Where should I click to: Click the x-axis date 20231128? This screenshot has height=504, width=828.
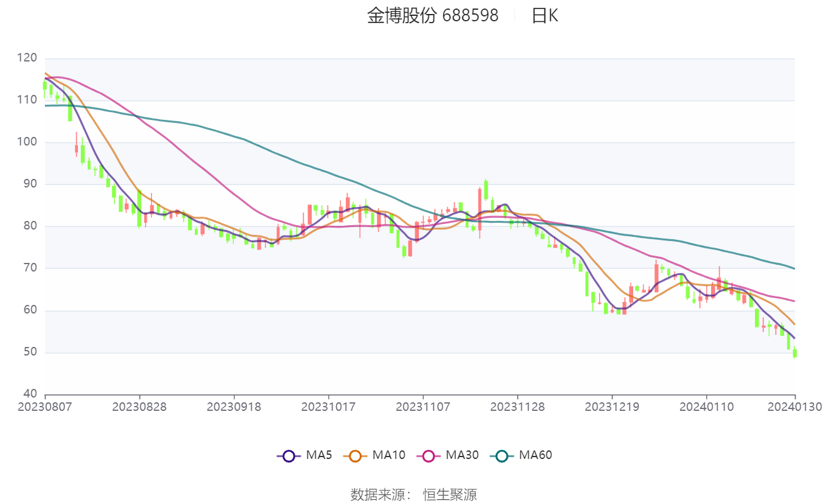pos(517,407)
